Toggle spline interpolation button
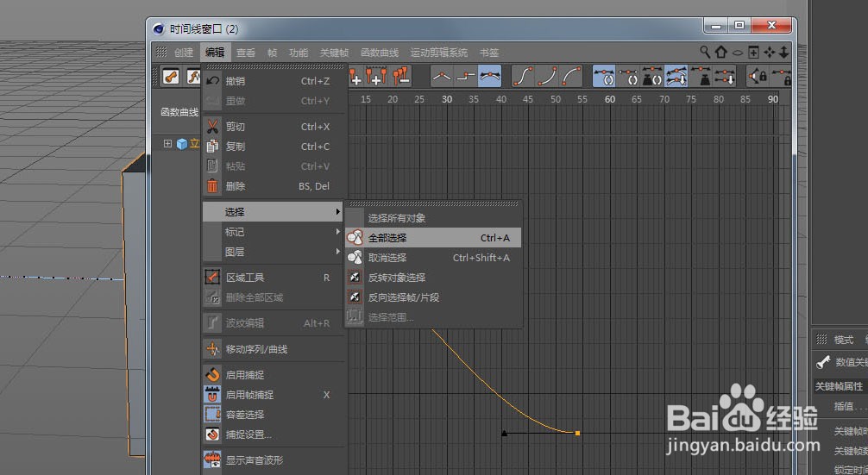 (x=490, y=77)
